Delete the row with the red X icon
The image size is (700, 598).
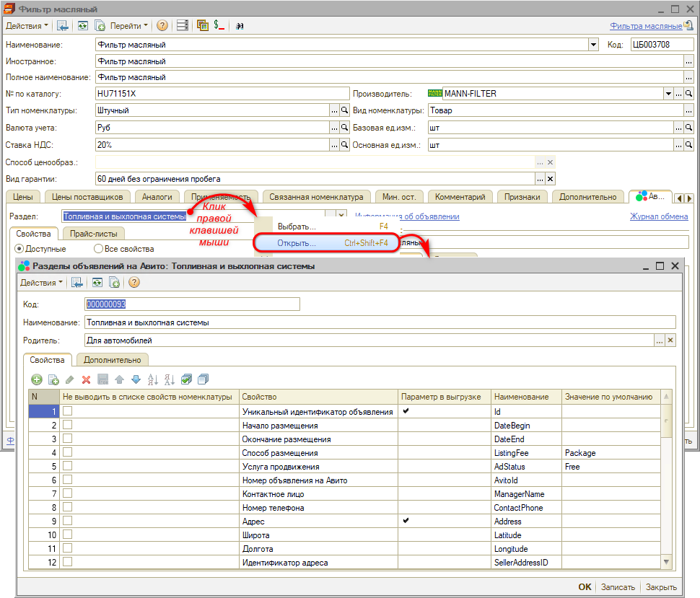(x=86, y=379)
